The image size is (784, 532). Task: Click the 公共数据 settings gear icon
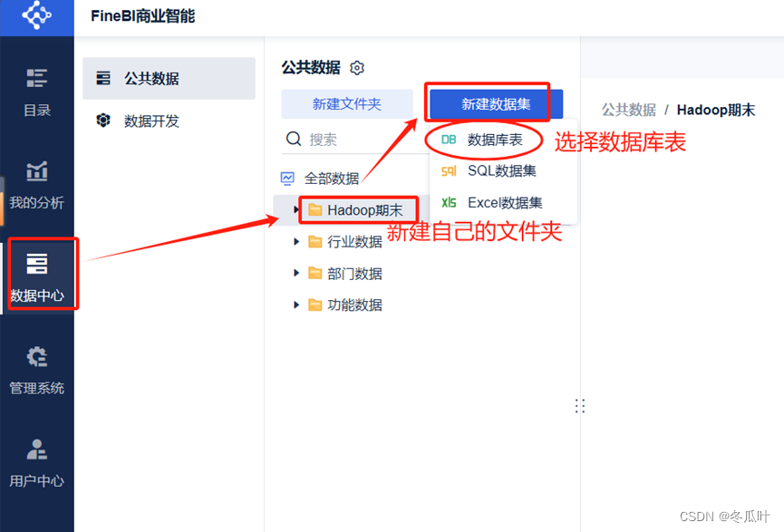click(357, 67)
